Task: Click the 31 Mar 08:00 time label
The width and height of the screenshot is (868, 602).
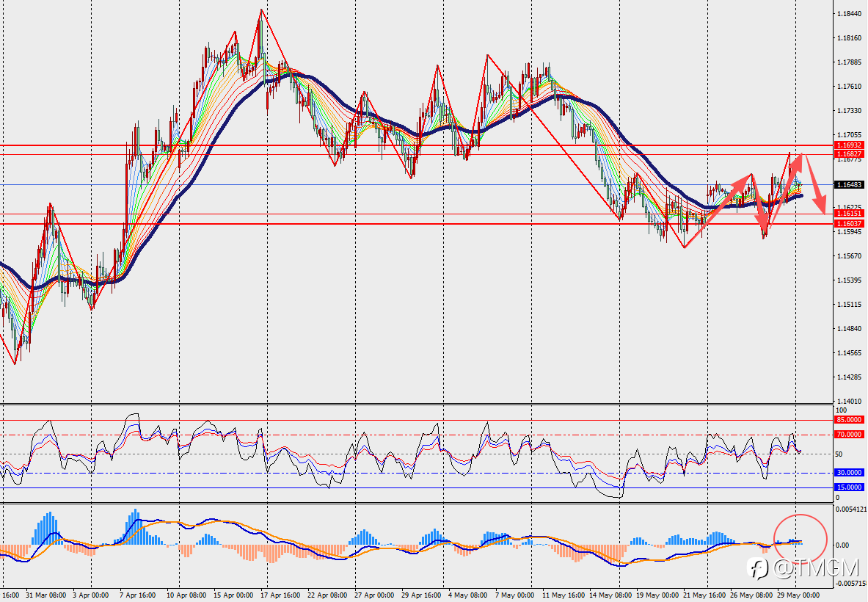Action: point(46,595)
